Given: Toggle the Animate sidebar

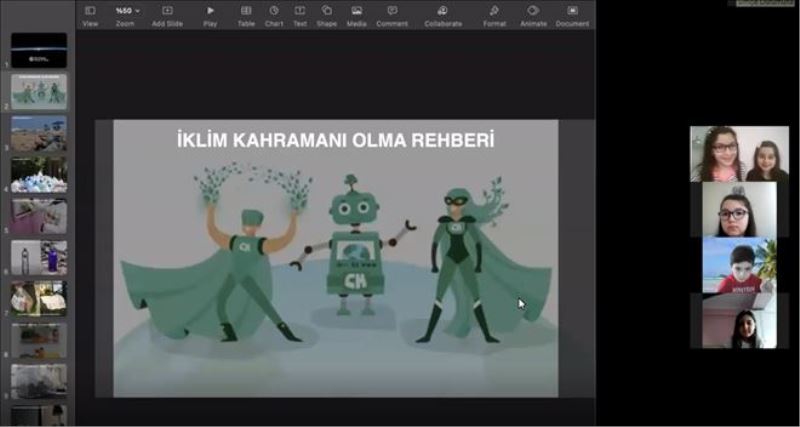Looking at the screenshot, I should click(533, 11).
